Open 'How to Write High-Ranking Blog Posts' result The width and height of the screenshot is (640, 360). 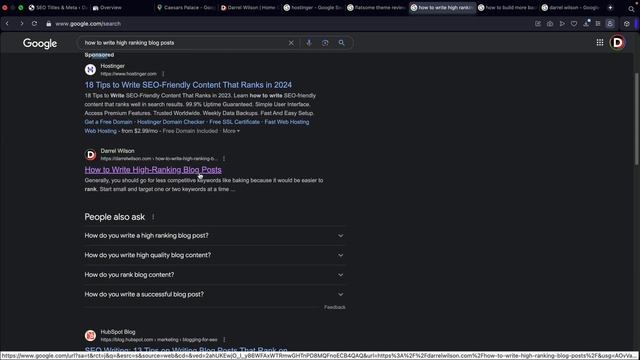pos(153,170)
